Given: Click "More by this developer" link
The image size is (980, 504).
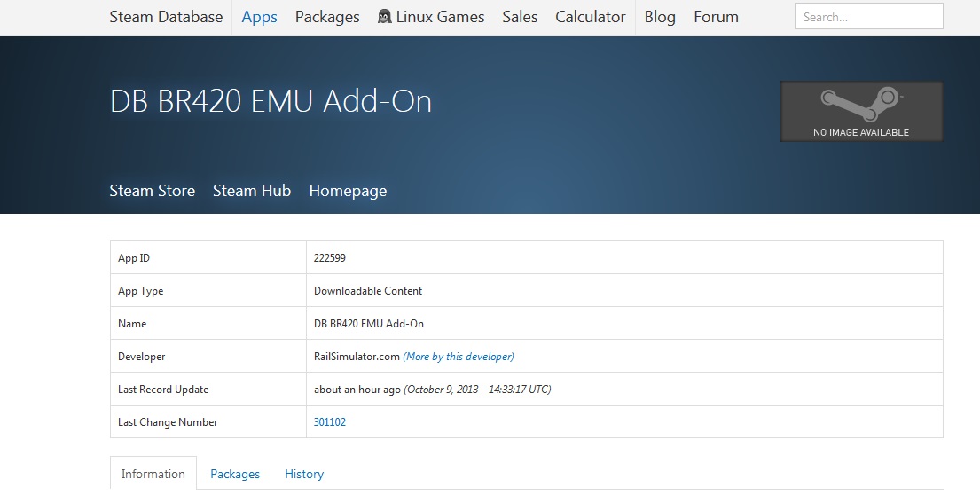Looking at the screenshot, I should pos(459,357).
